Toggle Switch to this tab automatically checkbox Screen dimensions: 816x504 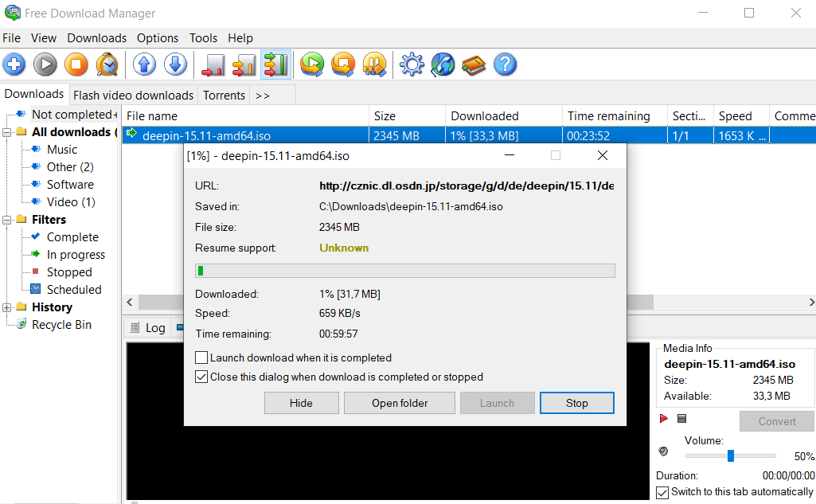[x=662, y=493]
